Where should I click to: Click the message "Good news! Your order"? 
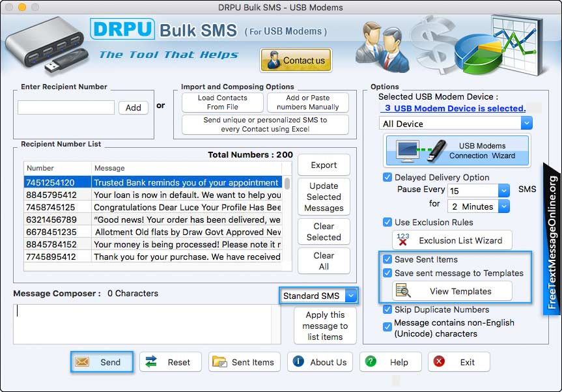[188, 219]
